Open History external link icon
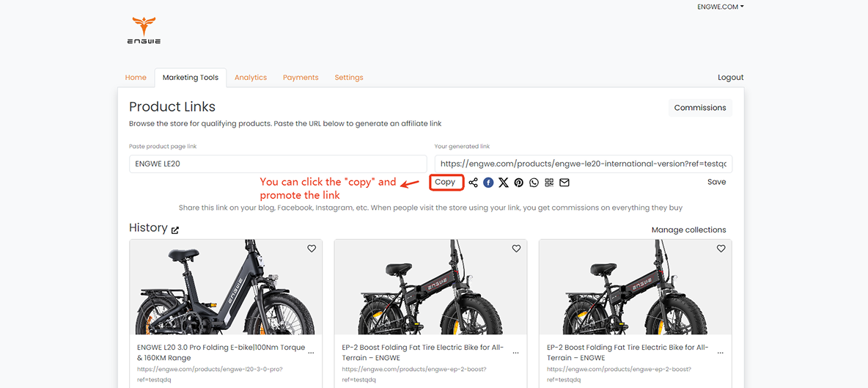 coord(175,230)
